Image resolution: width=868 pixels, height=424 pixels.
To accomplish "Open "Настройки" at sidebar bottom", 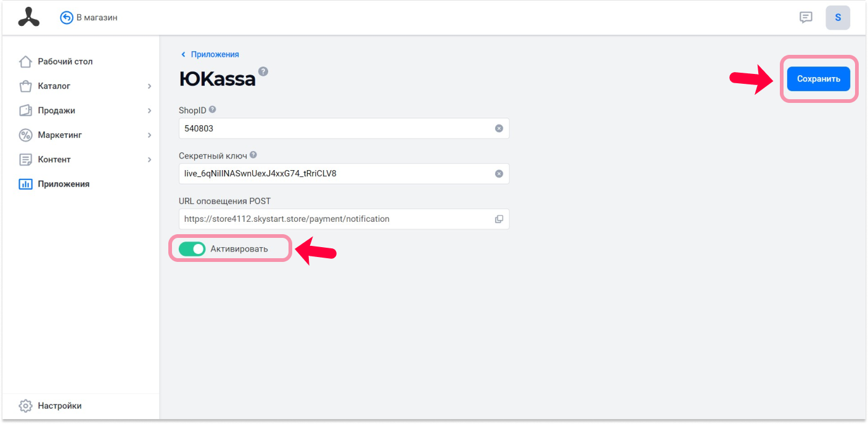I will point(81,406).
